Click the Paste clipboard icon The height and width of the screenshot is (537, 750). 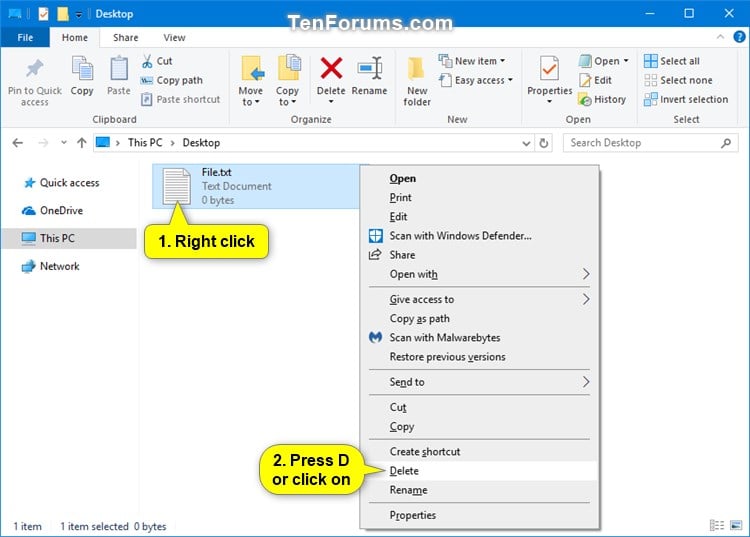click(x=119, y=69)
